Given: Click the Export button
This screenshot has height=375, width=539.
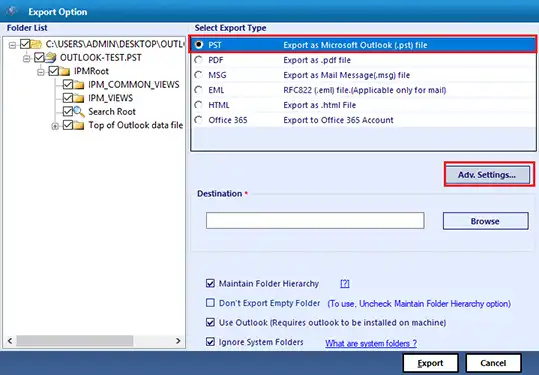Looking at the screenshot, I should [x=430, y=363].
